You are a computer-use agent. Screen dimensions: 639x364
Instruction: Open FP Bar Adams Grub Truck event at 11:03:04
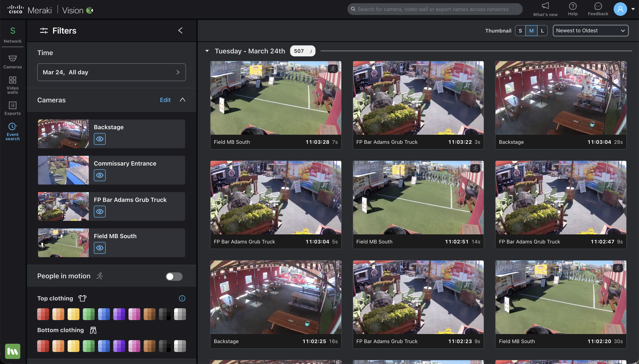point(276,205)
